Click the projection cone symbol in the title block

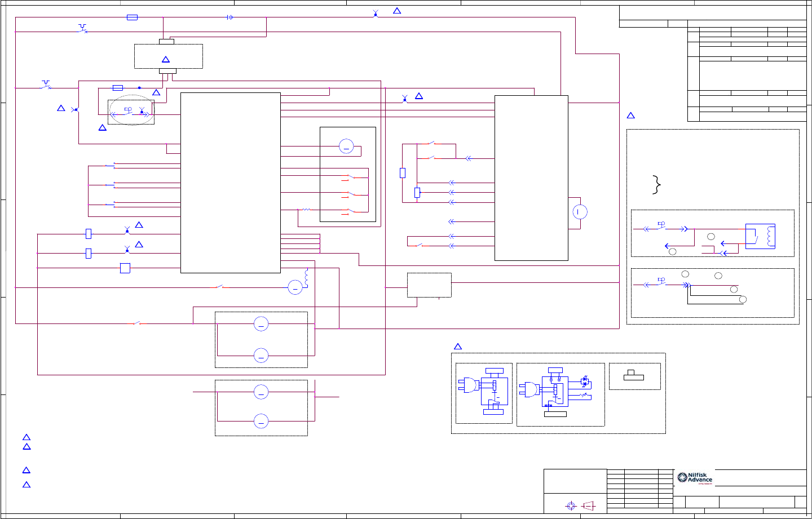pyautogui.click(x=589, y=505)
